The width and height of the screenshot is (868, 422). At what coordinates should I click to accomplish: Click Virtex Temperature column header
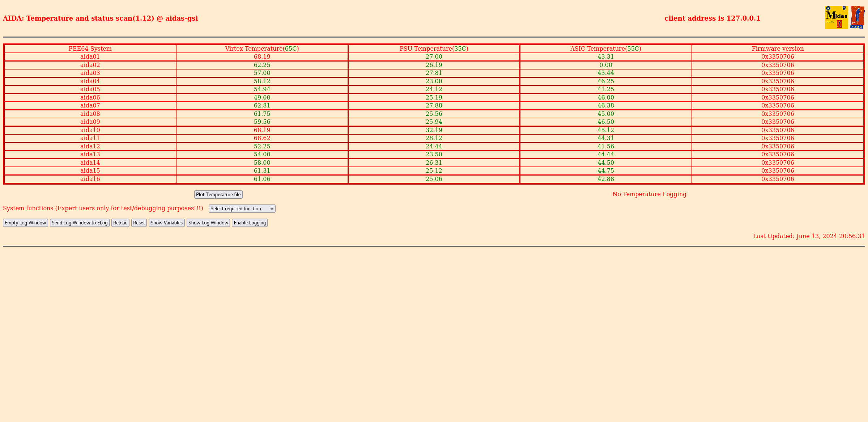[261, 49]
